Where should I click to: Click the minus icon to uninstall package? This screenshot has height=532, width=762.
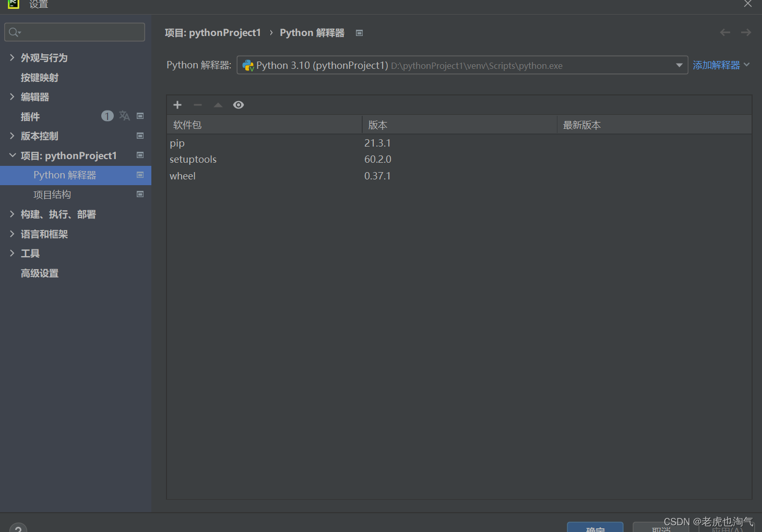(198, 105)
